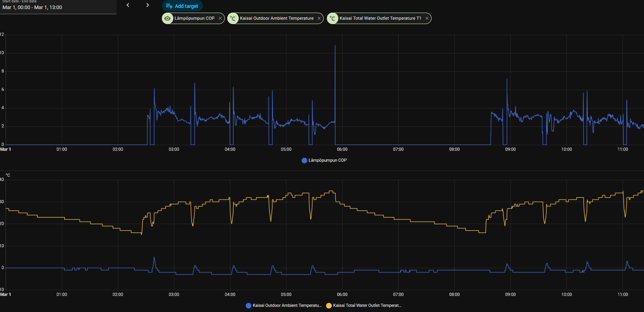This screenshot has width=644, height=312.
Task: Click blue legend dot for Lämpöpumpun COP
Action: tap(304, 161)
